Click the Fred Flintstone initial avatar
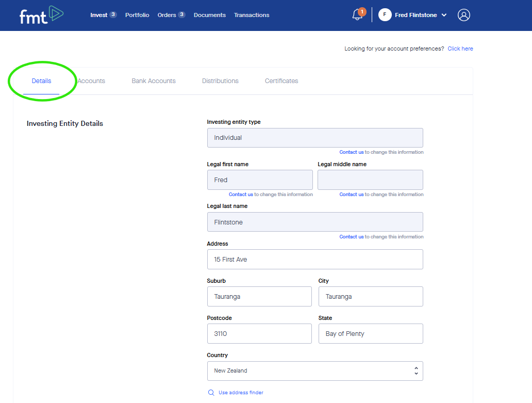This screenshot has width=532, height=403. click(x=385, y=15)
